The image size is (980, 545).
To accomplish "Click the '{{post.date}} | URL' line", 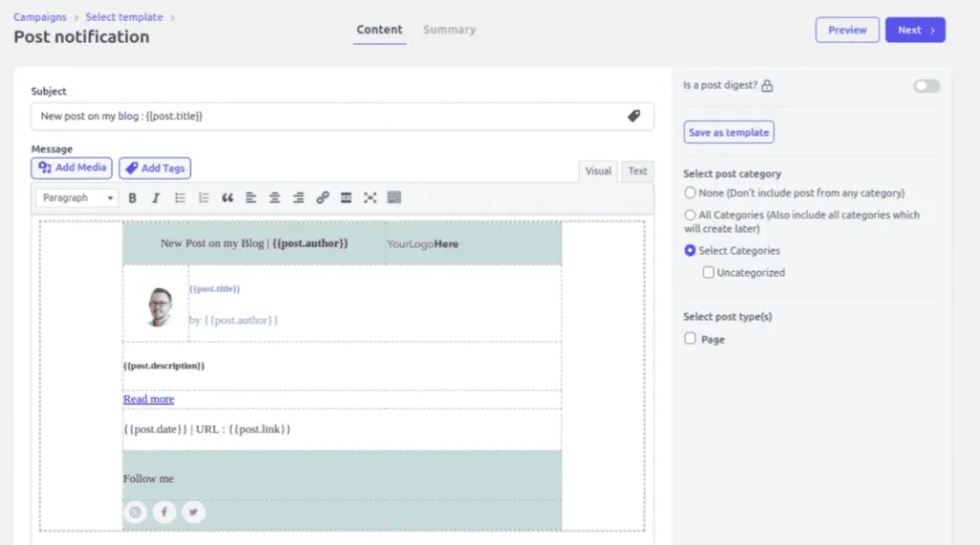I will [x=207, y=429].
